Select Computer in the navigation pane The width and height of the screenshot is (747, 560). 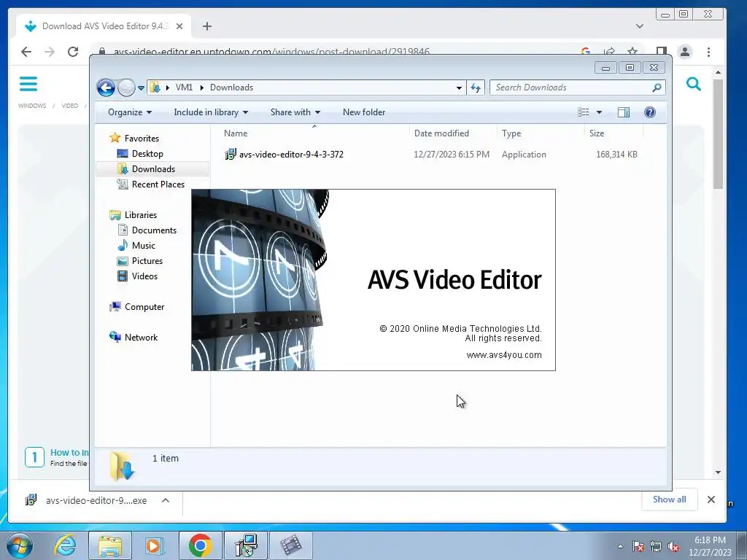[144, 307]
